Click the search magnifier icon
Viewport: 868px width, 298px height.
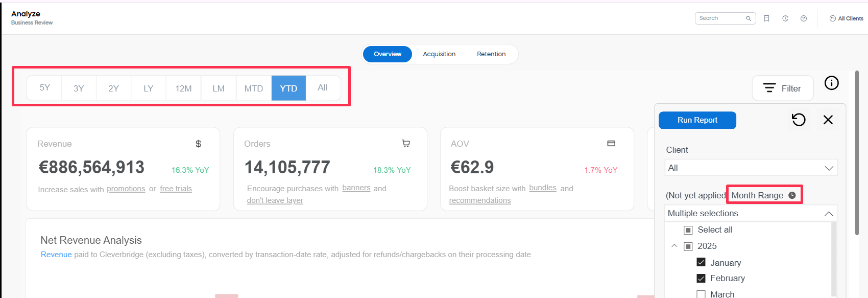coord(749,18)
